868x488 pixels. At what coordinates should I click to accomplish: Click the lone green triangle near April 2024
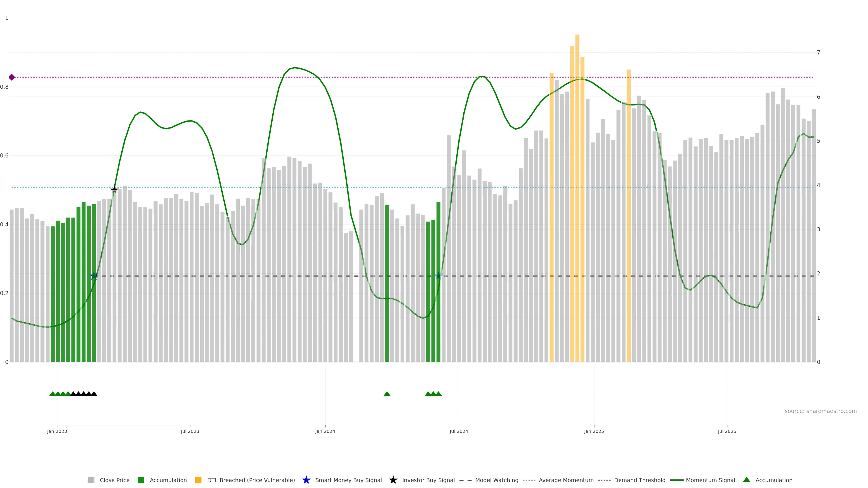click(387, 394)
